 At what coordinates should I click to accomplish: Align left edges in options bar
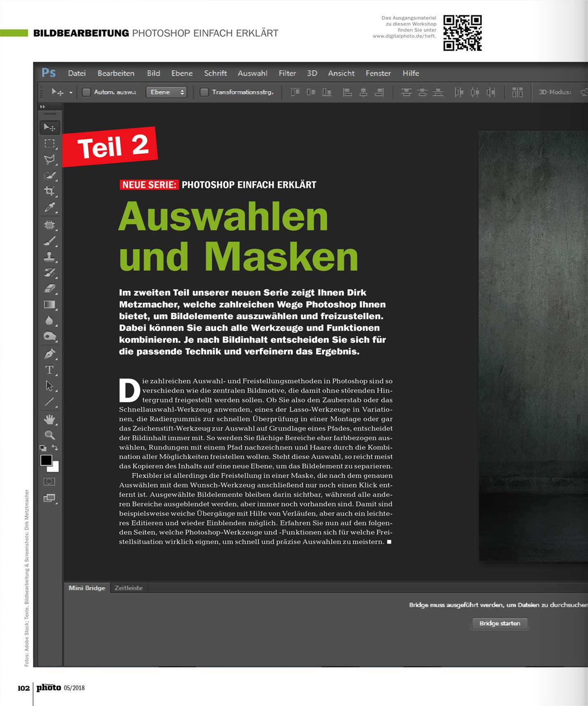point(347,92)
